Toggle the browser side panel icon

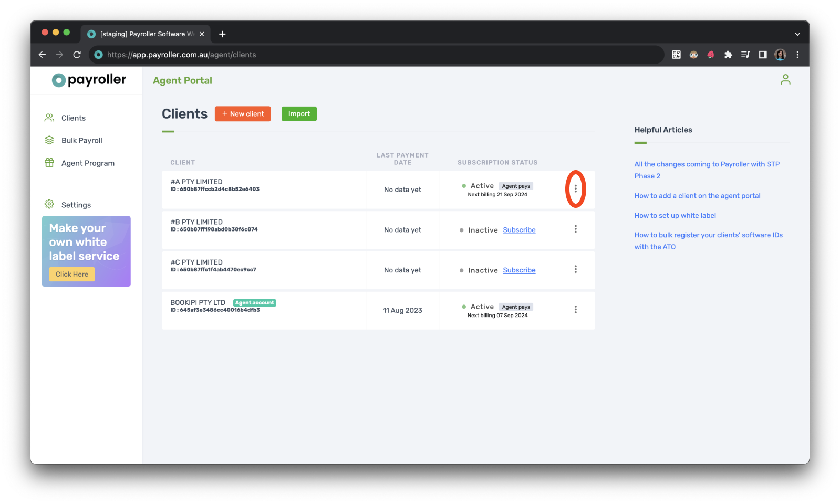coord(762,55)
